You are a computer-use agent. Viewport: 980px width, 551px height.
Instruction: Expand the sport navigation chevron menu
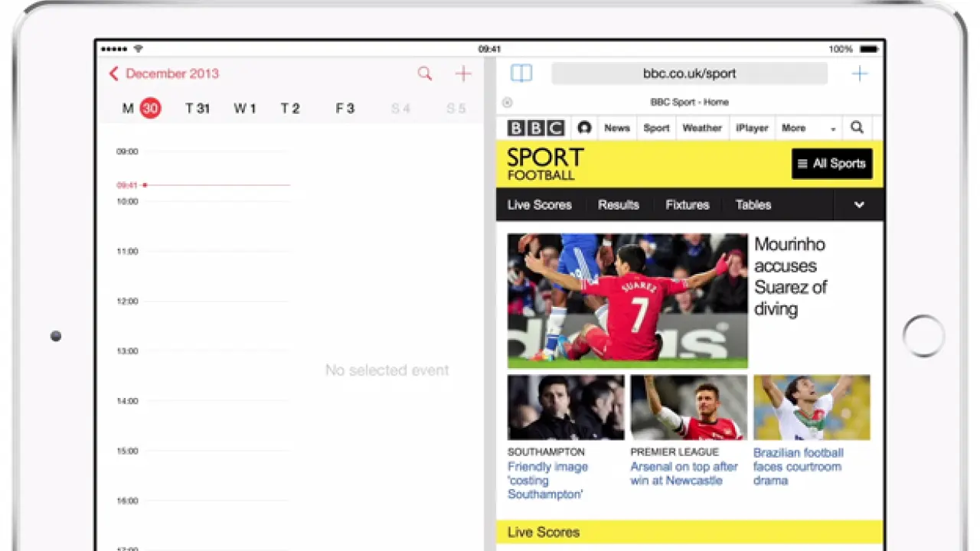859,205
